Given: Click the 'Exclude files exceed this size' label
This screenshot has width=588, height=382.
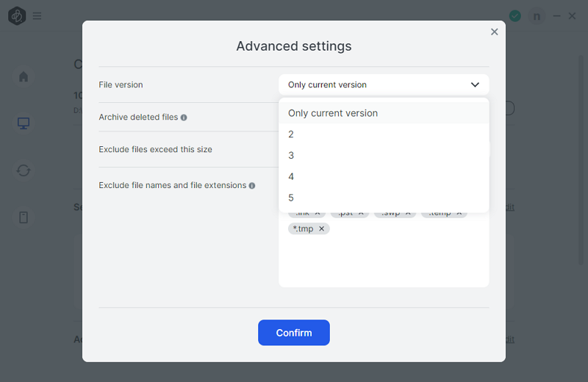Looking at the screenshot, I should click(x=155, y=149).
